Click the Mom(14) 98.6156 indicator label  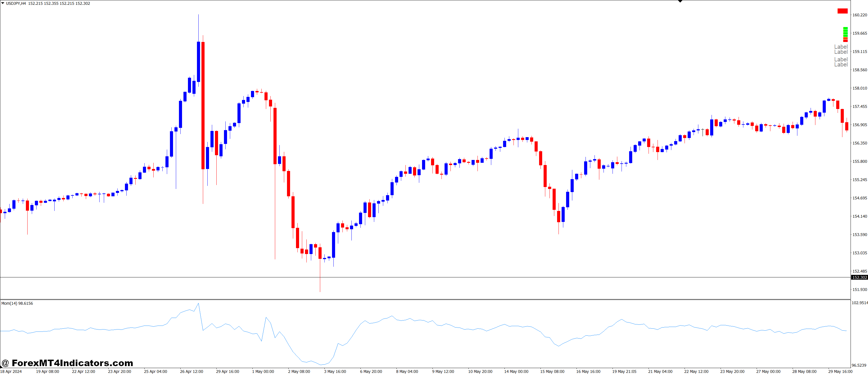point(17,303)
